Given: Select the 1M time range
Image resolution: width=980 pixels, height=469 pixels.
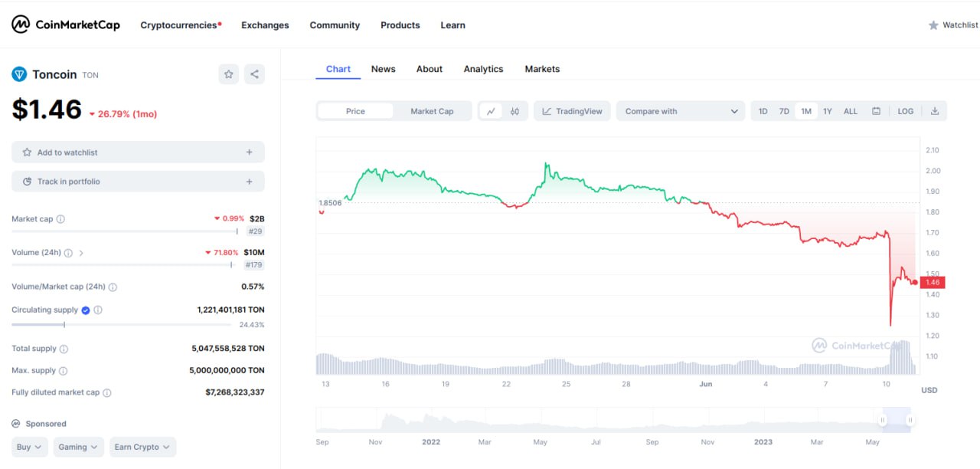Looking at the screenshot, I should click(x=806, y=111).
